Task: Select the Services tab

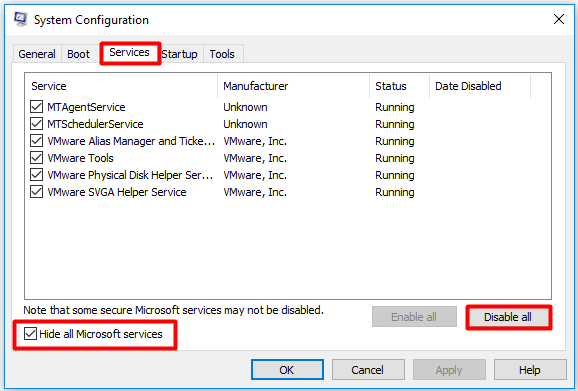Action: (x=129, y=53)
